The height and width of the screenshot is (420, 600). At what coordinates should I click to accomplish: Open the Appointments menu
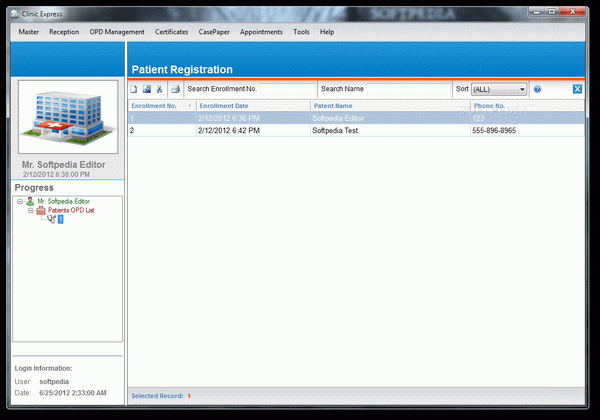(261, 32)
